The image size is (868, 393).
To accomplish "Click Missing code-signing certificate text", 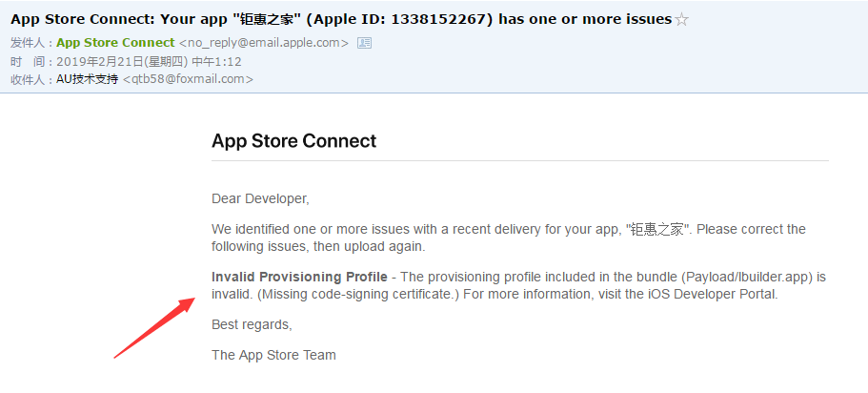I will (356, 294).
